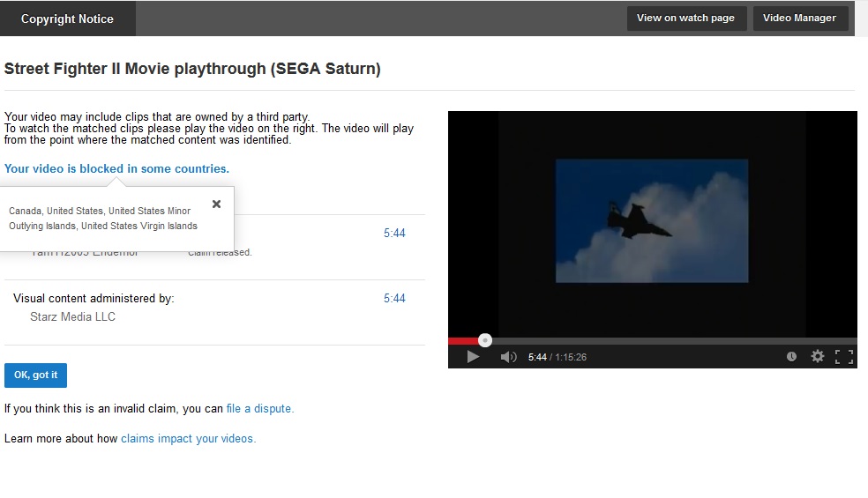Select the Copyright Notice tab
The height and width of the screenshot is (498, 868).
(68, 19)
